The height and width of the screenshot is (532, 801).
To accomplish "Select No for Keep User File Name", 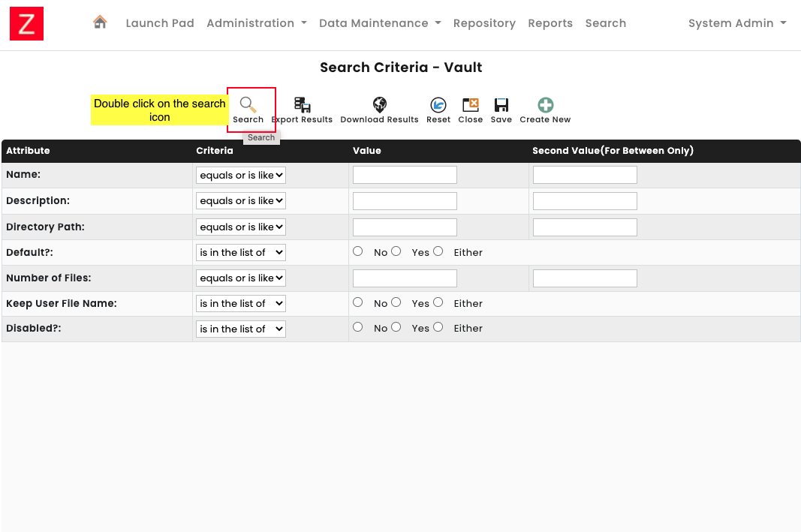I will (357, 302).
